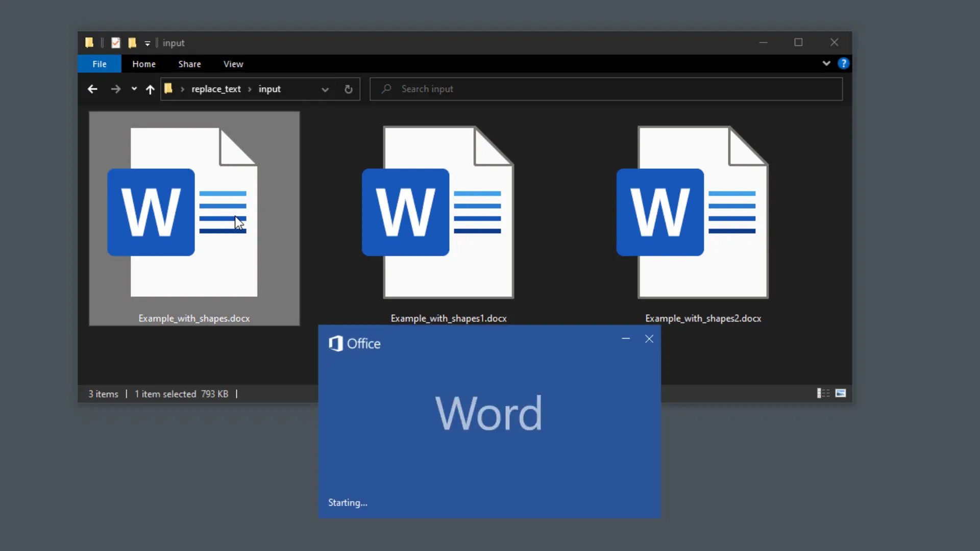The image size is (980, 551).
Task: Expand the ribbon with the chevron
Action: click(x=826, y=63)
